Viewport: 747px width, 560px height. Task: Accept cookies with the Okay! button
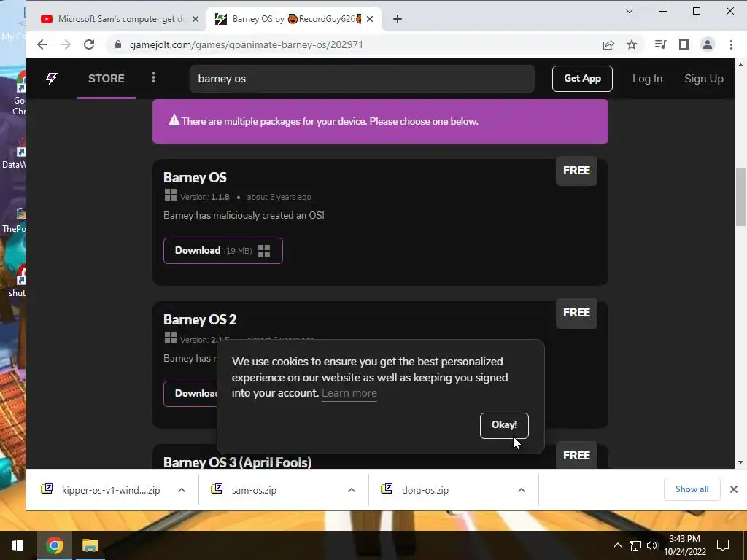[504, 425]
